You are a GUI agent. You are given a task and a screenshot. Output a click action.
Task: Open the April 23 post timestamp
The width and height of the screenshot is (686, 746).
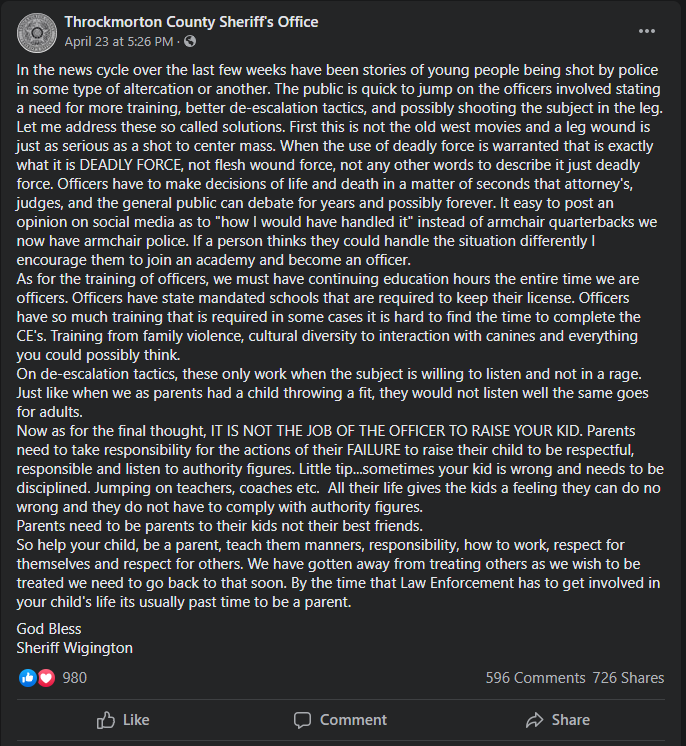[x=119, y=42]
